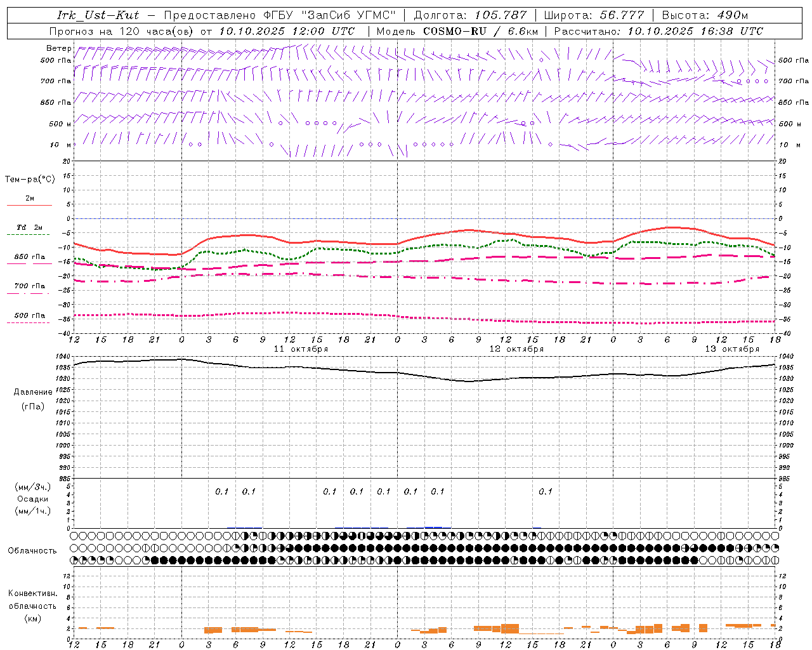Image resolution: width=812 pixels, height=650 pixels.
Task: Select the '10 м' label left of wind panel
Action: coord(61,145)
